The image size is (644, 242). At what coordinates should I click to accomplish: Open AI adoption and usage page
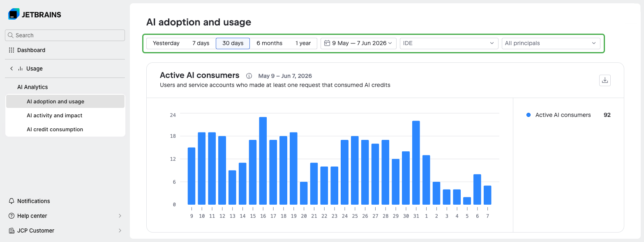(x=65, y=101)
